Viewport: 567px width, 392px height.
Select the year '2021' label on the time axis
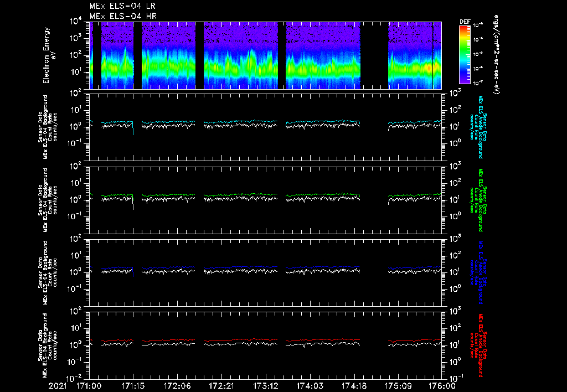(58, 386)
